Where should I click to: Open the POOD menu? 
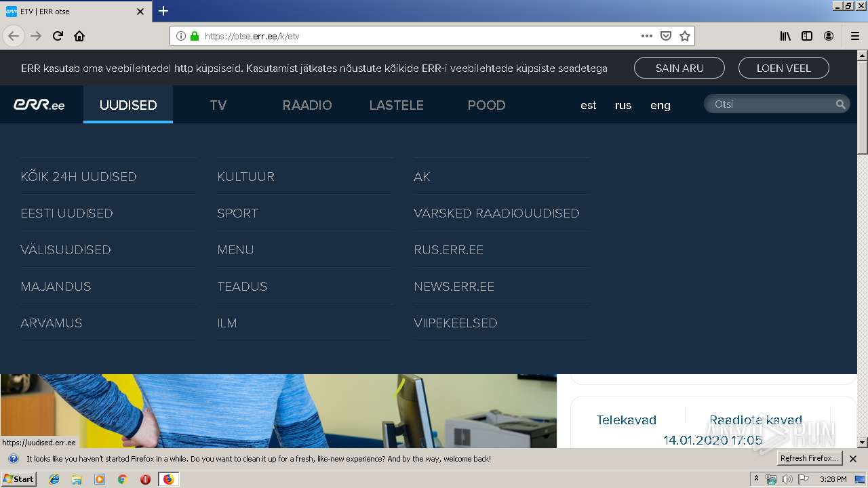coord(486,104)
